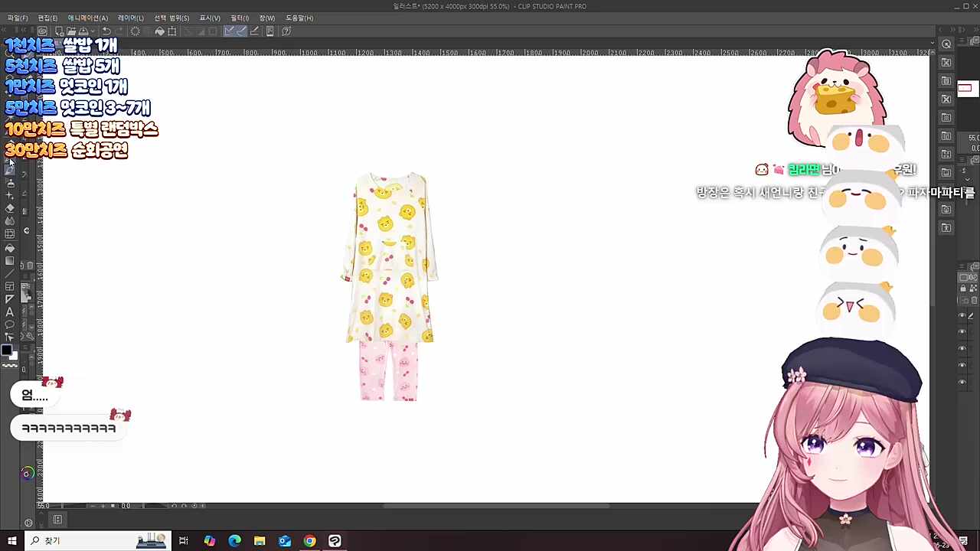This screenshot has height=551, width=980.
Task: Select the Blend tool
Action: coord(10,221)
